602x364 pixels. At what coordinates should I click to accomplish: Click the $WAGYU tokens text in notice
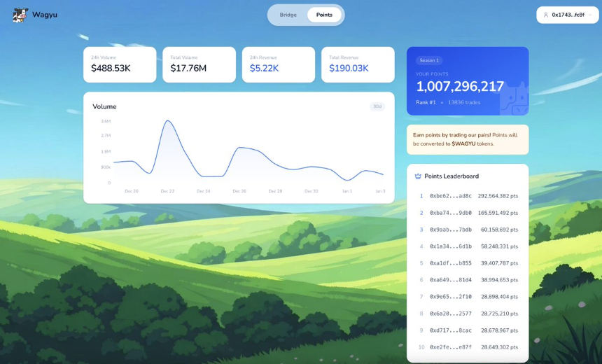pyautogui.click(x=472, y=143)
